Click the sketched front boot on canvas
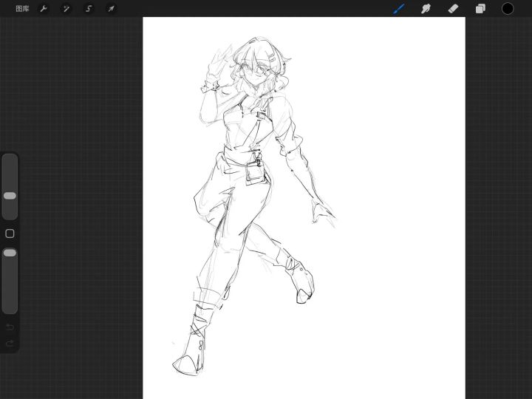The height and width of the screenshot is (399, 532). pos(191,343)
